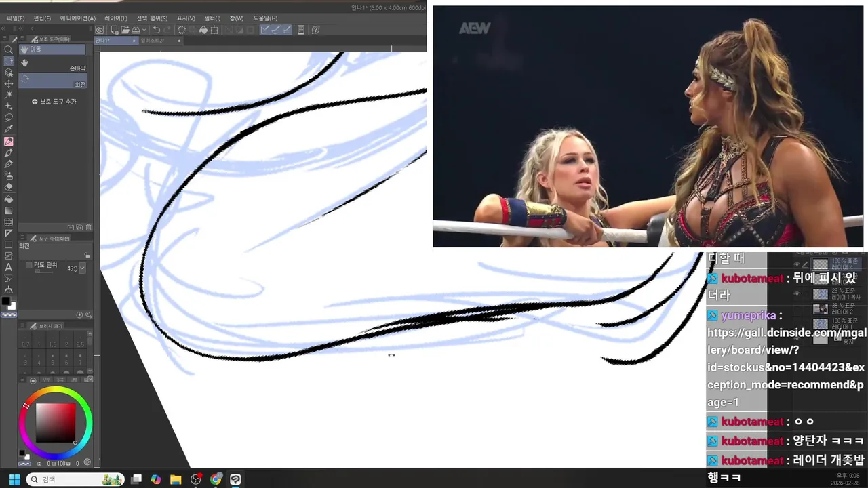Delete sub tool with trash icon
The width and height of the screenshot is (868, 488).
89,228
